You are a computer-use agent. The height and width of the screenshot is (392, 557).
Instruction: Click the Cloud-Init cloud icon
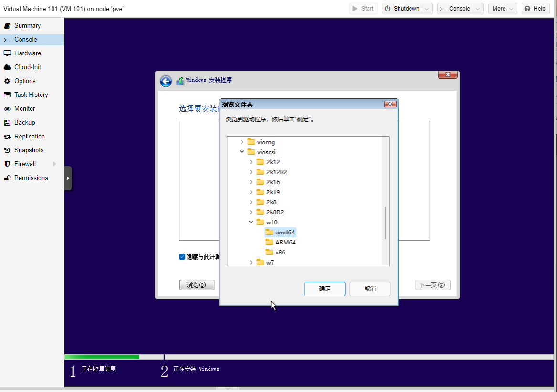coord(7,67)
